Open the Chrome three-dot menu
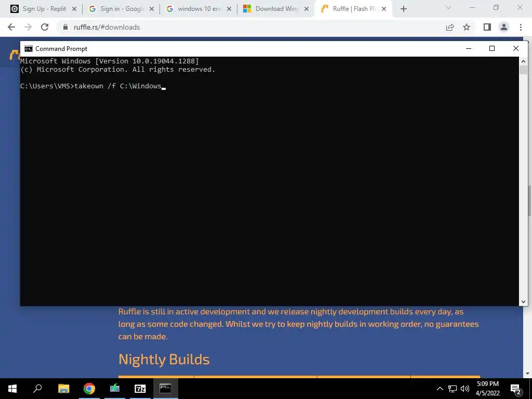 coord(521,27)
